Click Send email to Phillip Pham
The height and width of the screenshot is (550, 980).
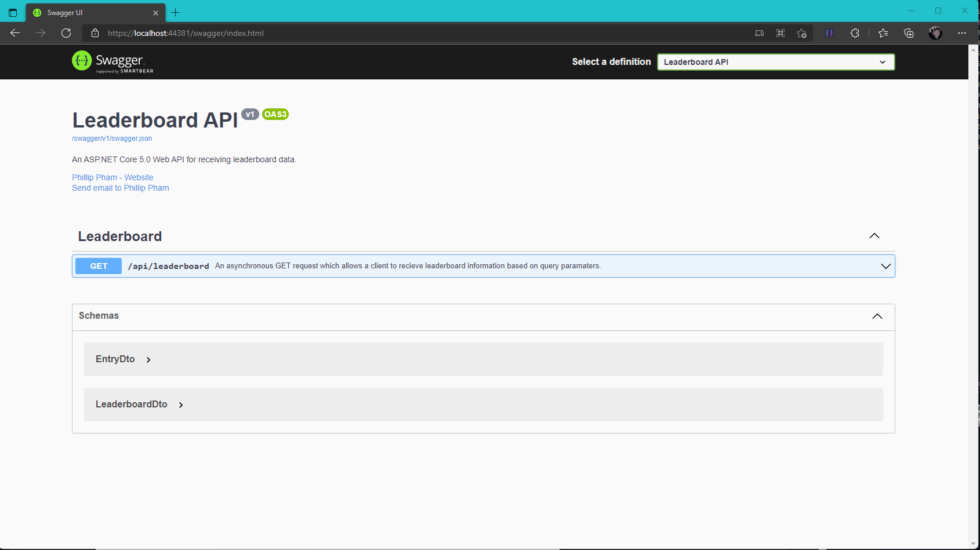click(x=121, y=188)
